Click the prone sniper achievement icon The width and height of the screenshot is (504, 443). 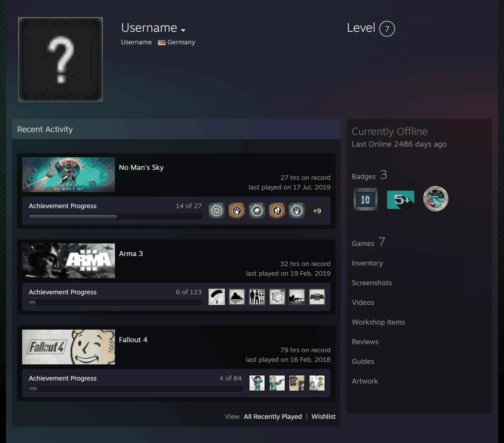(297, 297)
